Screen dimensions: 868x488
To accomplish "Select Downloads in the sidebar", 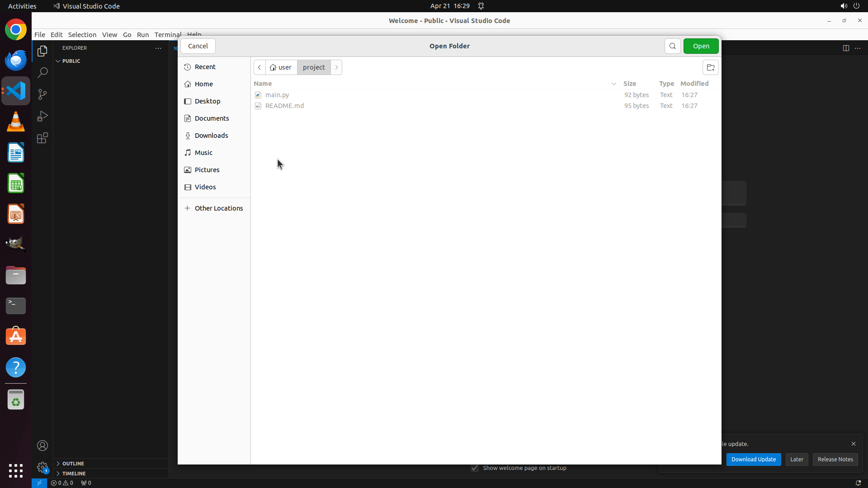I will tap(211, 136).
